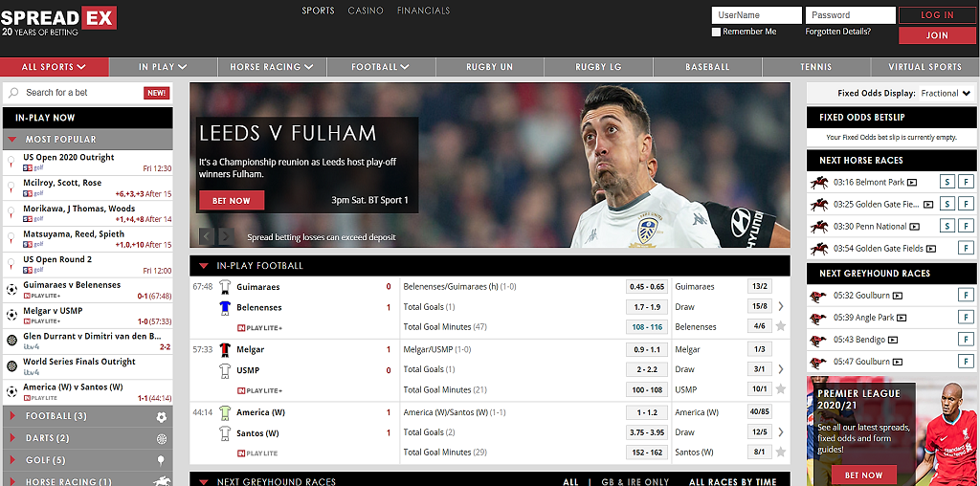Screen dimensions: 980x486
Task: Click the Guimaraes team shirt icon
Action: click(x=225, y=287)
